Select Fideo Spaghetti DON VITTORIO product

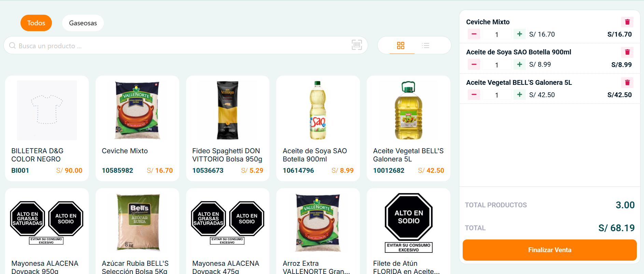pos(227,128)
